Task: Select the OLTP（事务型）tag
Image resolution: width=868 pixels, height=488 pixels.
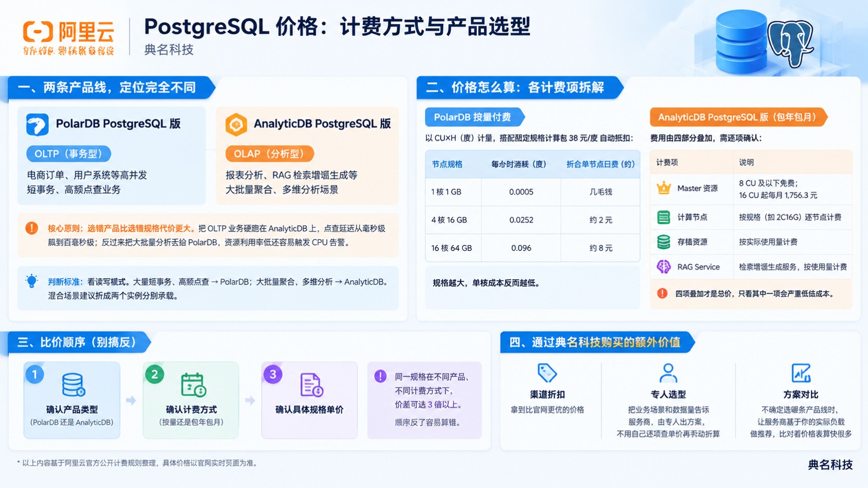Action: (x=69, y=154)
